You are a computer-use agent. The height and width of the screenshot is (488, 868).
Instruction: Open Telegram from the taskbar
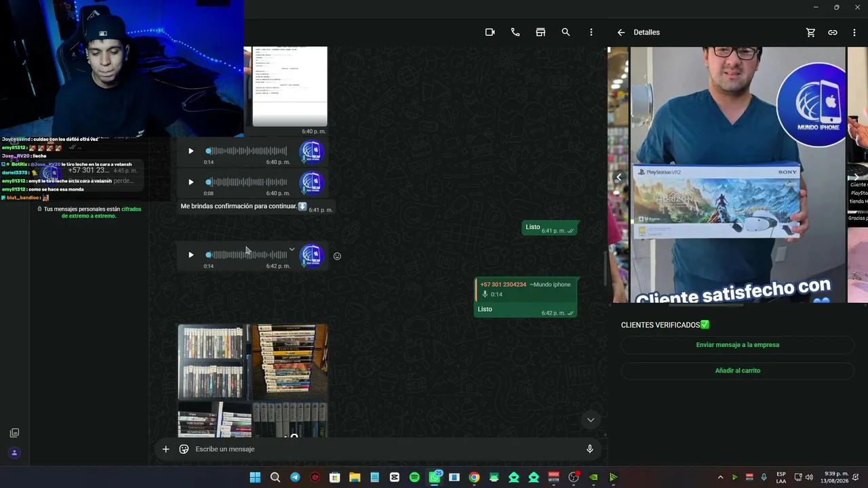tap(295, 478)
